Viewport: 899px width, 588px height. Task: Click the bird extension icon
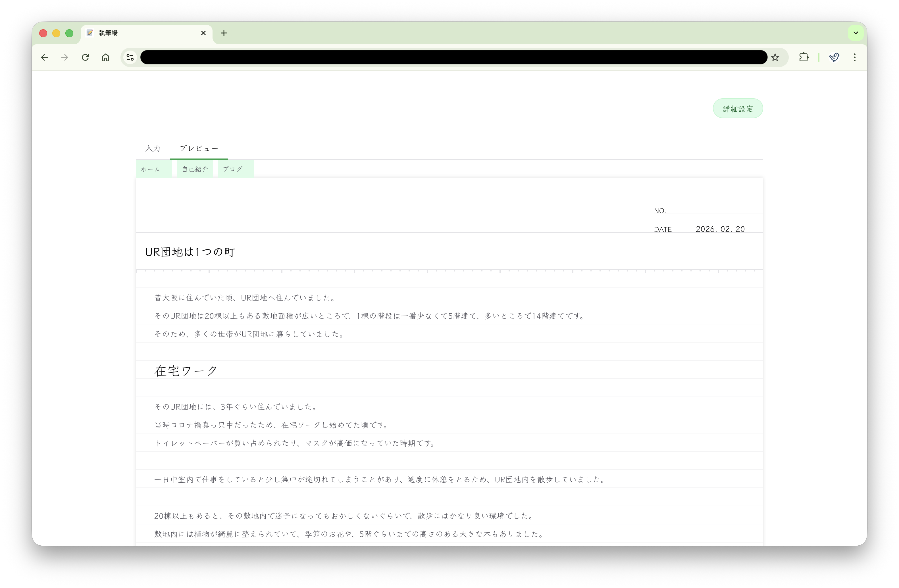pyautogui.click(x=835, y=57)
